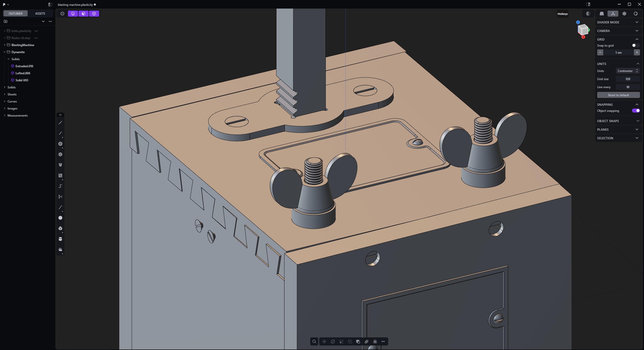Open command search magnifier in bottom bar
The width and height of the screenshot is (644, 350).
coord(314,341)
